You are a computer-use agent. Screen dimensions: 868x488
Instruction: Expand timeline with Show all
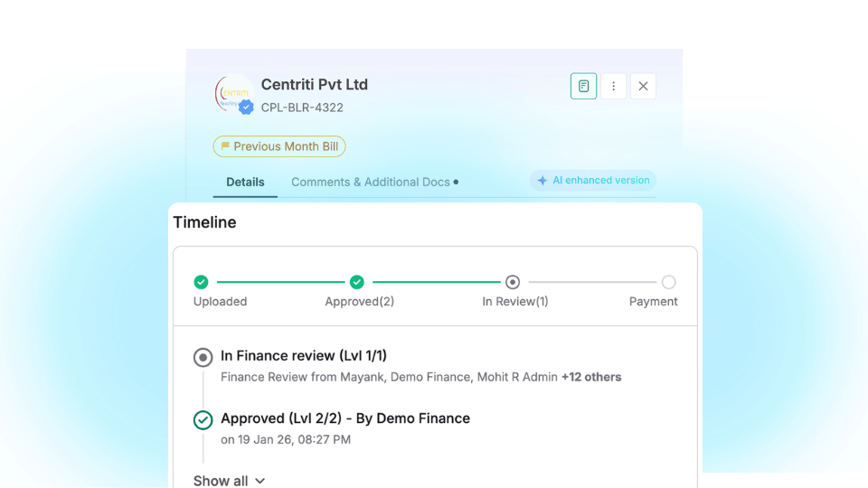click(x=229, y=481)
